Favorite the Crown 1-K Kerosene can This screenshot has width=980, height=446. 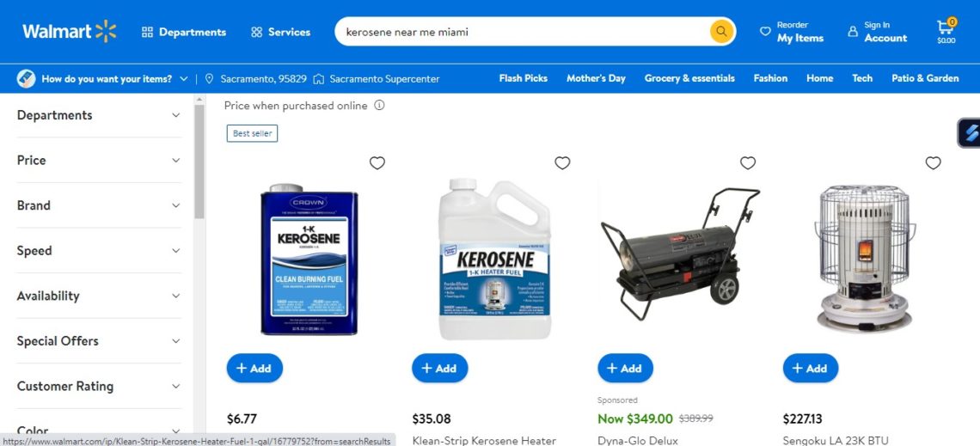377,163
